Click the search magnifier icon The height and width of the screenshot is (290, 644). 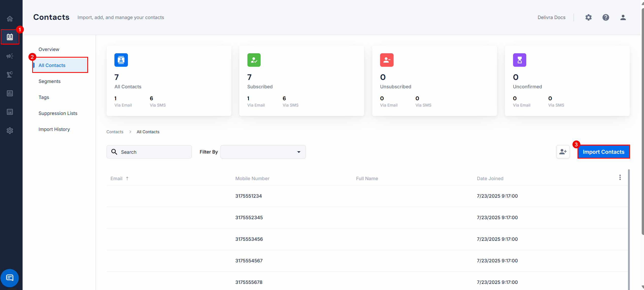tap(114, 152)
